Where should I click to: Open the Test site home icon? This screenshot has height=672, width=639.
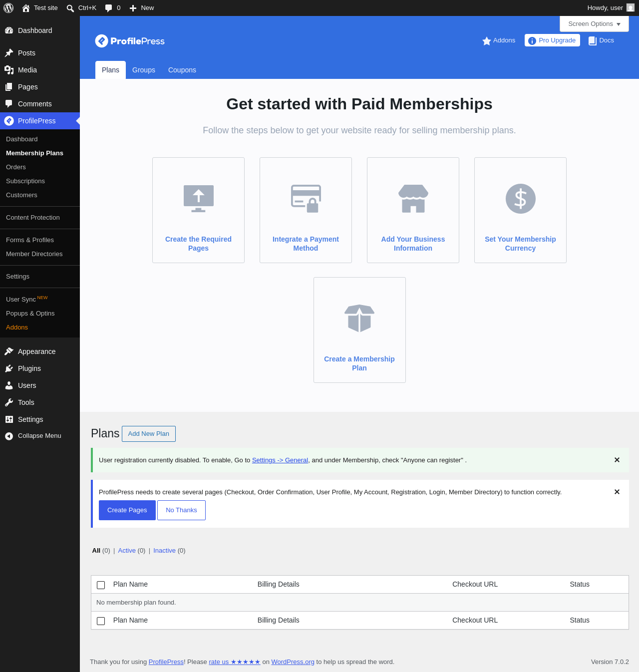tap(26, 8)
